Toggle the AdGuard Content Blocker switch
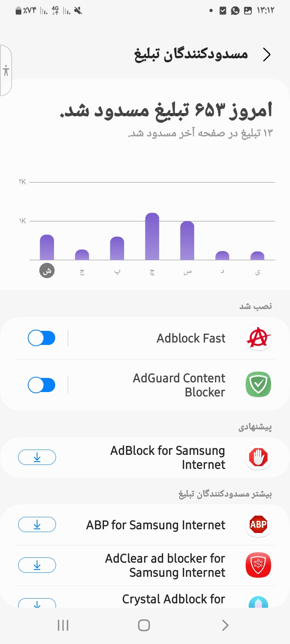The width and height of the screenshot is (290, 644). point(41,385)
